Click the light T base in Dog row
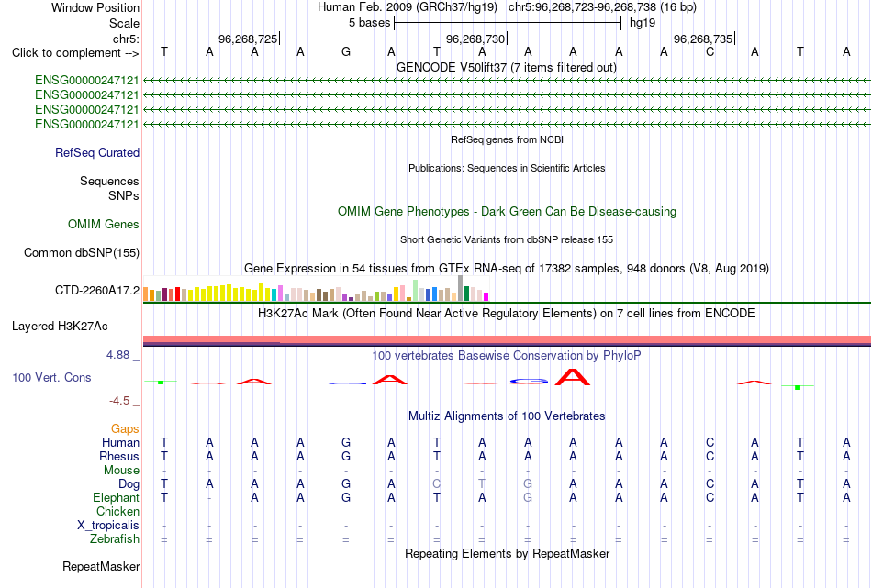This screenshot has height=588, width=872. point(482,484)
